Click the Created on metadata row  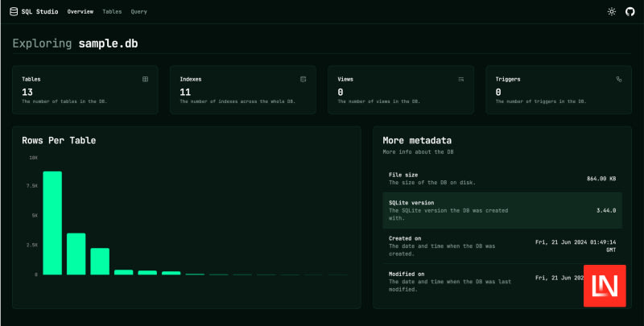click(502, 245)
